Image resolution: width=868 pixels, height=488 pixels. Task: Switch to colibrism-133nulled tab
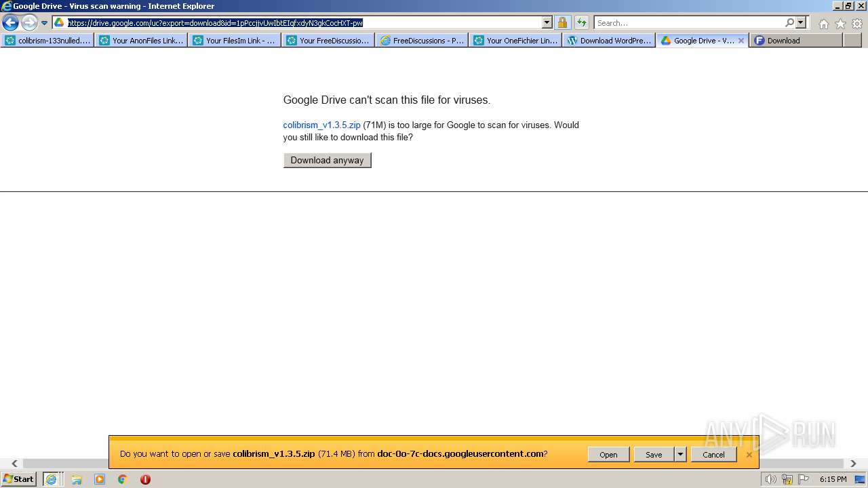(x=47, y=41)
